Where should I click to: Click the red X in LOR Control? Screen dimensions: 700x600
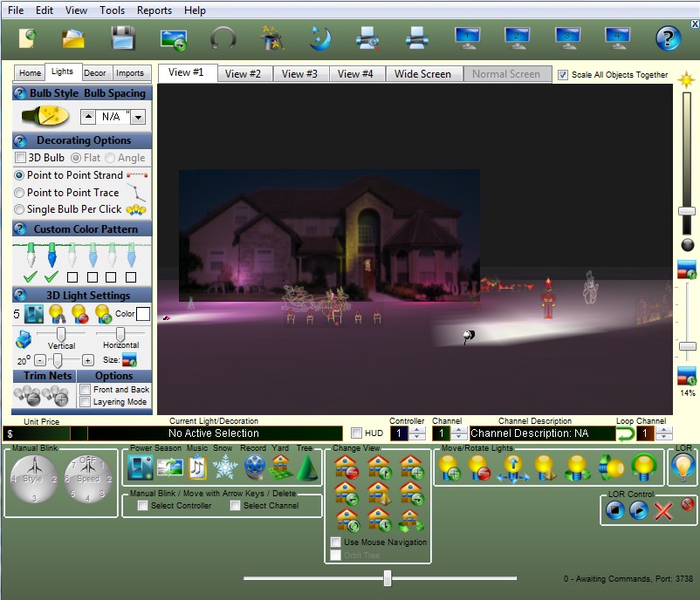pos(663,511)
